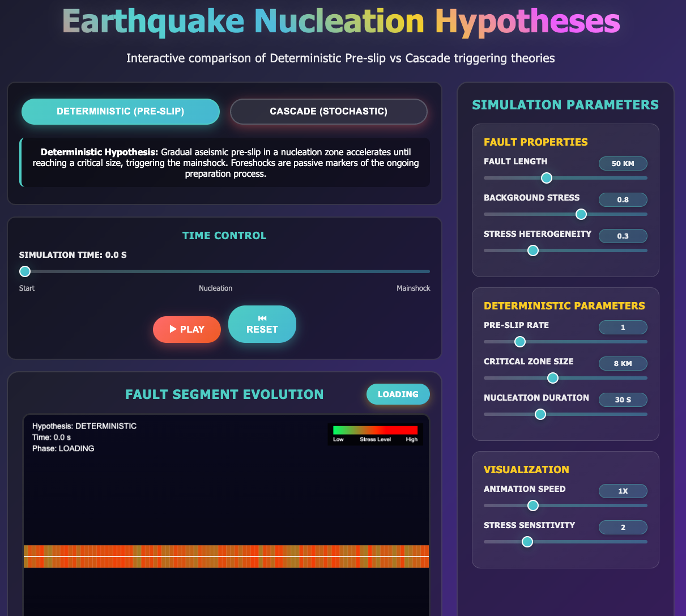Click the stress level color legend
Screen dimensions: 686x616
coord(375,434)
